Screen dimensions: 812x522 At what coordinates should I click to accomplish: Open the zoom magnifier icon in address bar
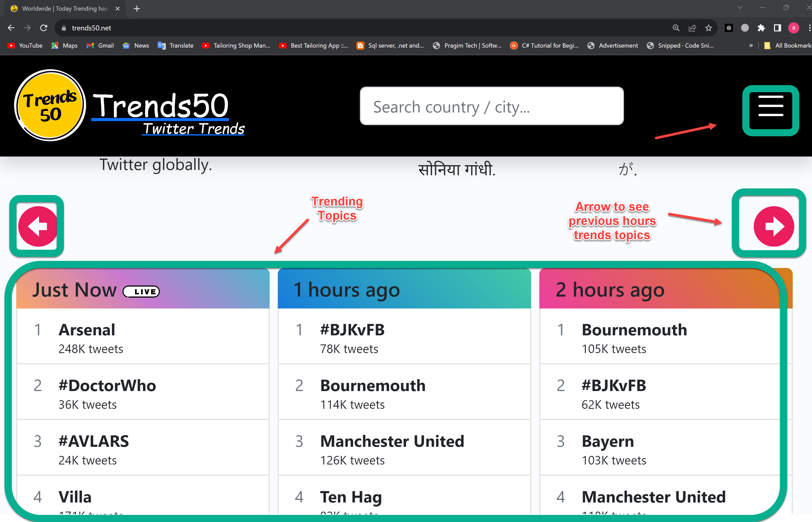676,28
